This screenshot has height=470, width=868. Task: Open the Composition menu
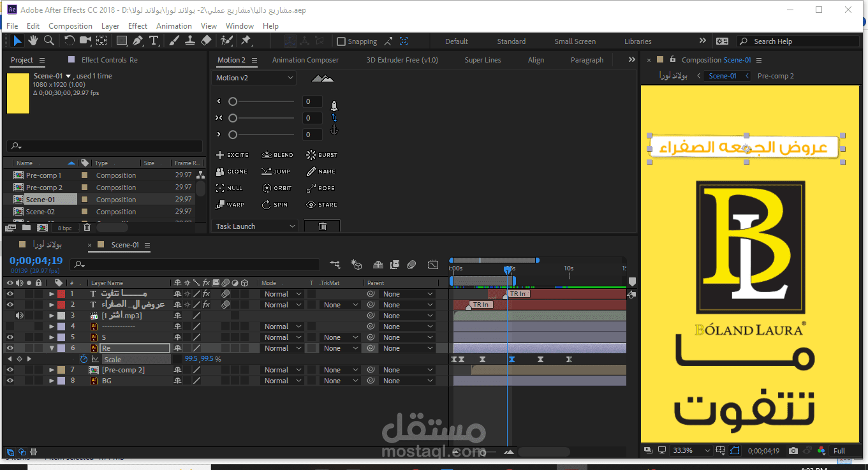coord(70,26)
